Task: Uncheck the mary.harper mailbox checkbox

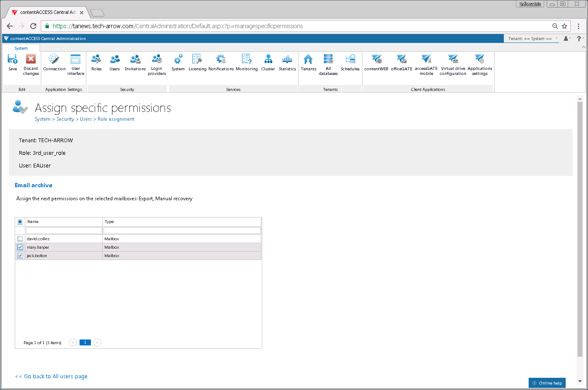Action: [19, 247]
